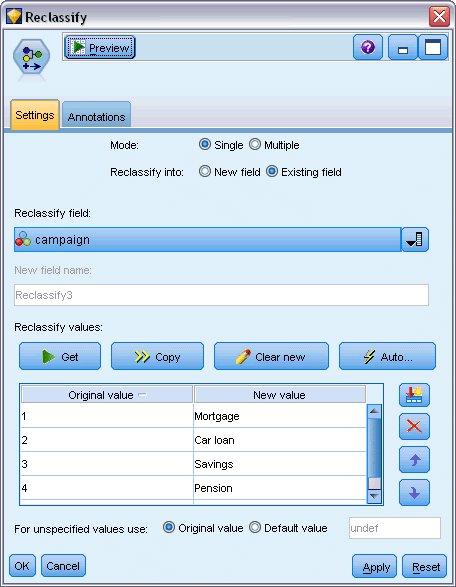456x587 pixels.
Task: Click the New value column header
Action: point(280,395)
